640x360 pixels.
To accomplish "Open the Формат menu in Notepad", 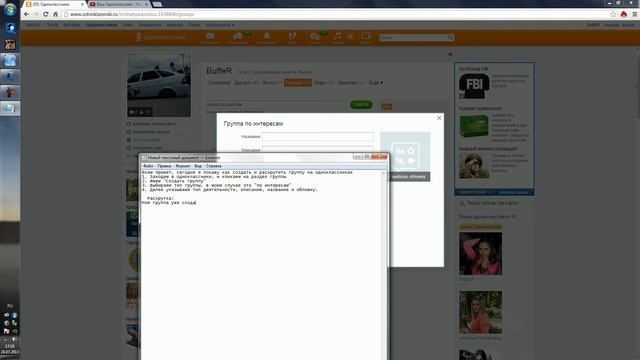I will [182, 166].
